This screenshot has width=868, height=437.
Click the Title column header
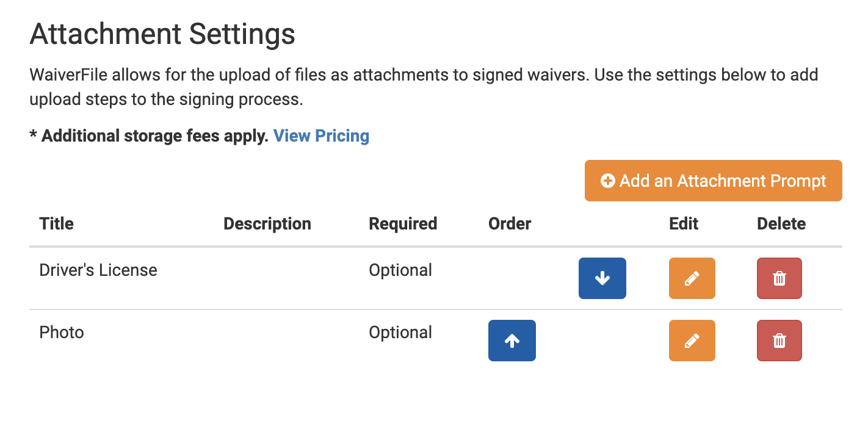pos(56,223)
